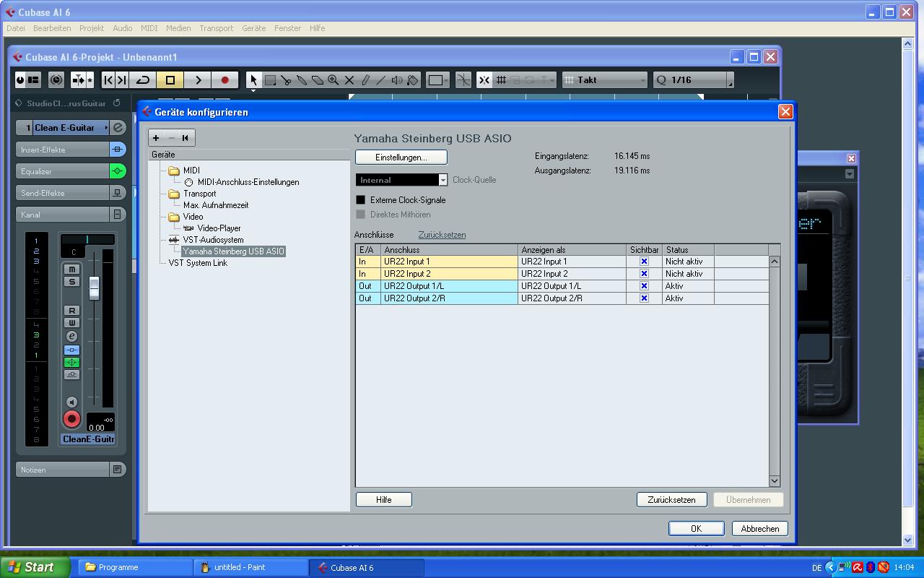
Task: Click the channel monitor speaker button
Action: (x=71, y=402)
